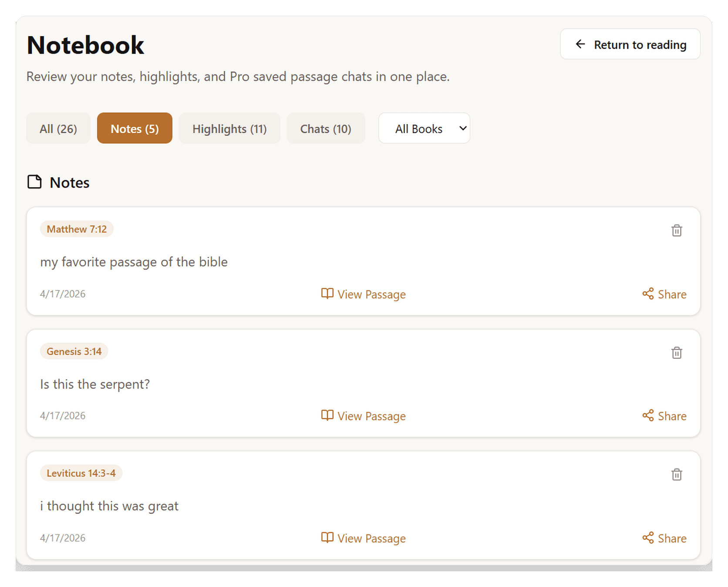Delete the Matthew 7:12 note
The width and height of the screenshot is (728, 587).
tap(677, 230)
